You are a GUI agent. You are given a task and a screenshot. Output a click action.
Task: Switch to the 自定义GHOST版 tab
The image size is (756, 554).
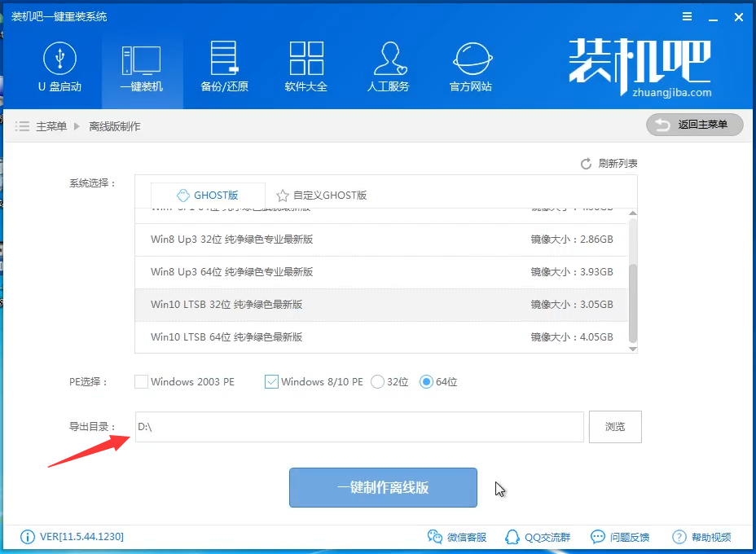[x=322, y=196]
